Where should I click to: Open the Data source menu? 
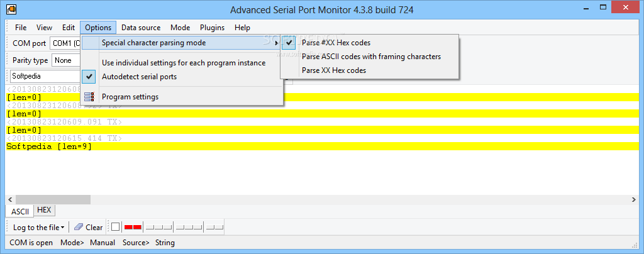(141, 28)
